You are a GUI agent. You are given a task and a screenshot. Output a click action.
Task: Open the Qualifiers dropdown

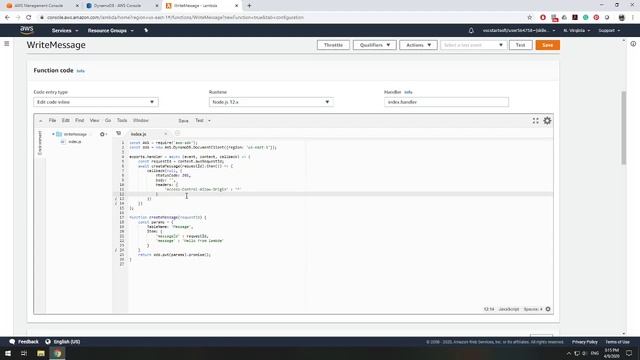pos(375,45)
